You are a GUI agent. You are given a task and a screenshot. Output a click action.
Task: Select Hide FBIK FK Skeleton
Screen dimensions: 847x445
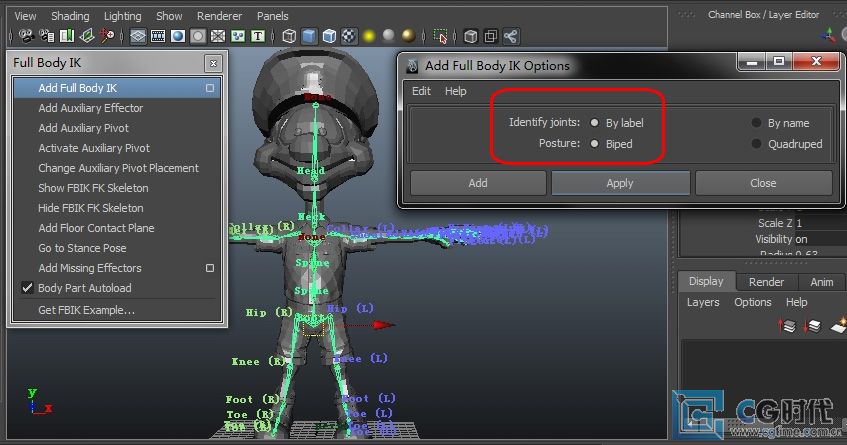(116, 208)
